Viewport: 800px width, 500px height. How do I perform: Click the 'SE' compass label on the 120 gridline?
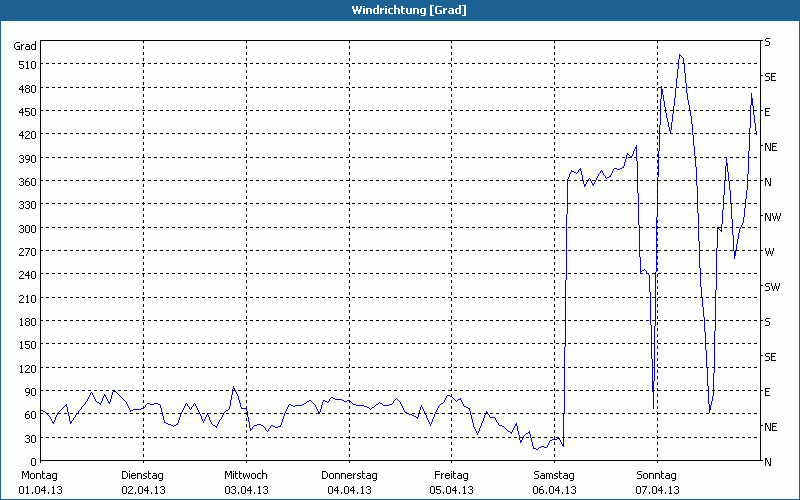coord(770,357)
